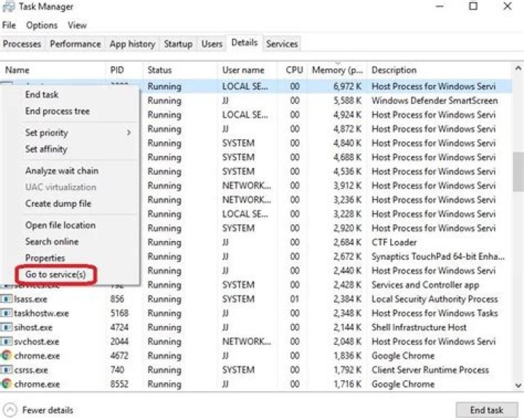524x420 pixels.
Task: Sort by the Memory column header
Action: 337,71
